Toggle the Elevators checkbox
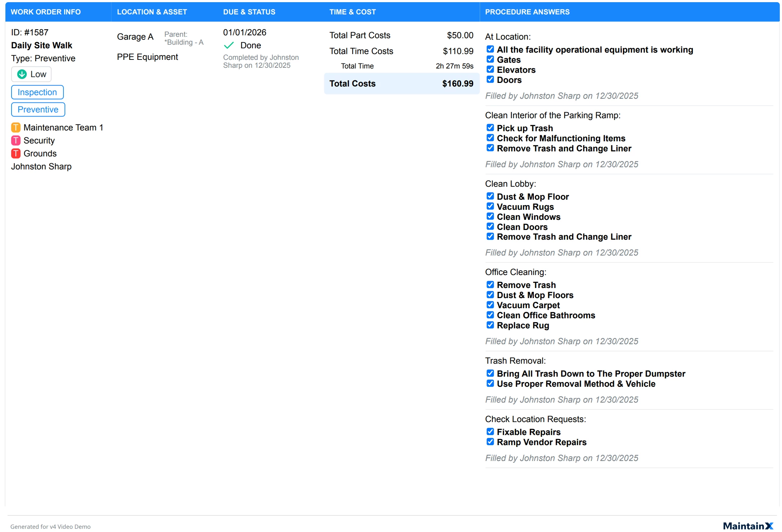Viewport: 782px width, 532px height. click(x=490, y=70)
